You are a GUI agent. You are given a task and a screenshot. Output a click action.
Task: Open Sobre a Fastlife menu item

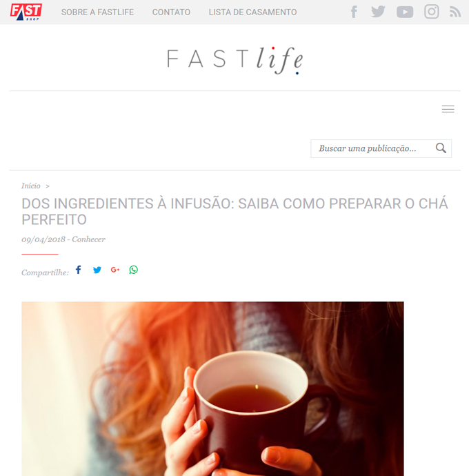[97, 12]
